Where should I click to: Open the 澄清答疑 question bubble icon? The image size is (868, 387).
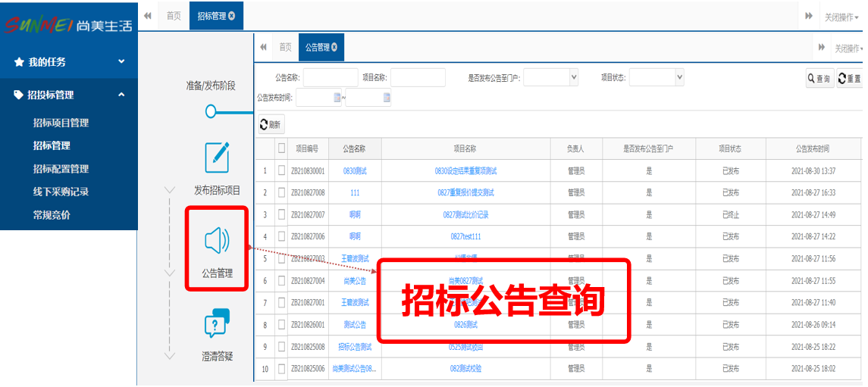pyautogui.click(x=218, y=324)
